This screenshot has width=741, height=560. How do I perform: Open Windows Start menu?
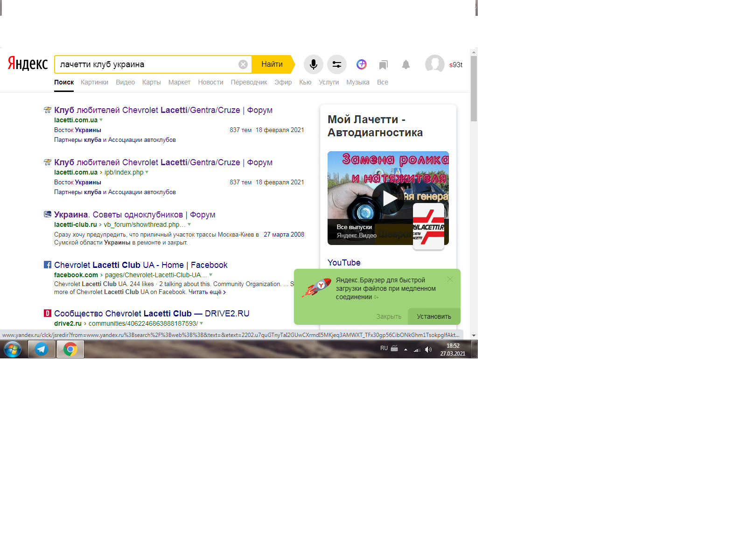pyautogui.click(x=13, y=349)
